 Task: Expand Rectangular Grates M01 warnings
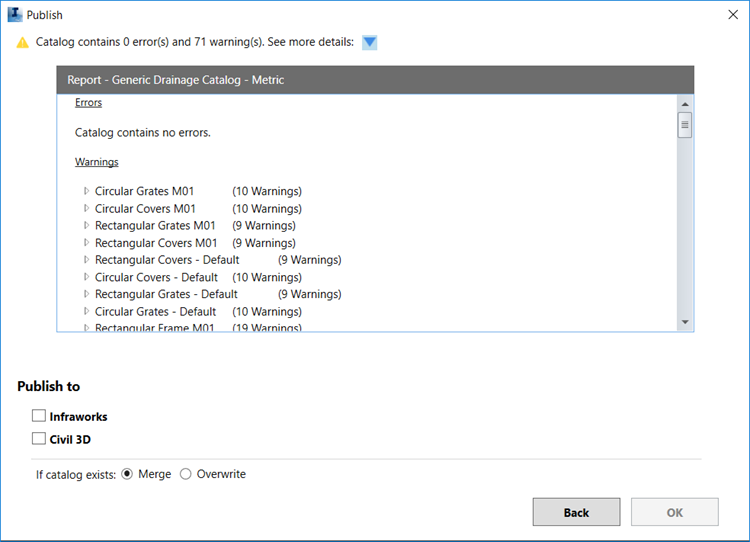(87, 226)
